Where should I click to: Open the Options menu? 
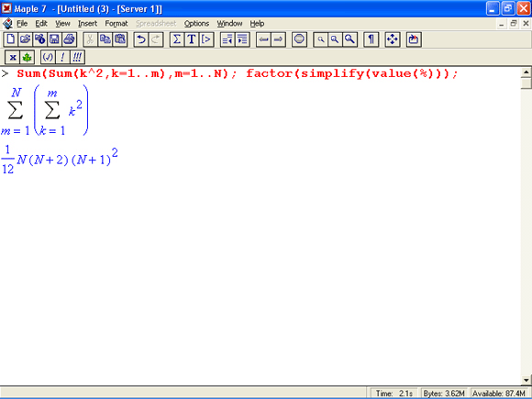(196, 24)
